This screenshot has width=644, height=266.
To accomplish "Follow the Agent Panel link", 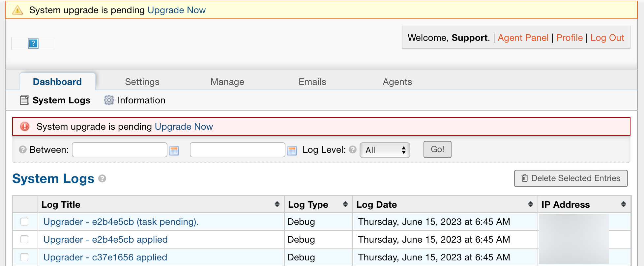I will 523,38.
